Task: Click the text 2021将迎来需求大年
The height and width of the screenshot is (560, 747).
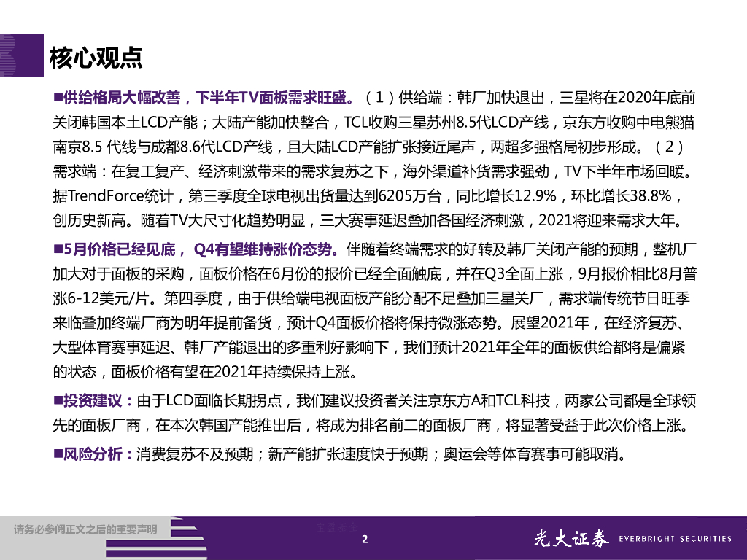Action: coord(608,220)
